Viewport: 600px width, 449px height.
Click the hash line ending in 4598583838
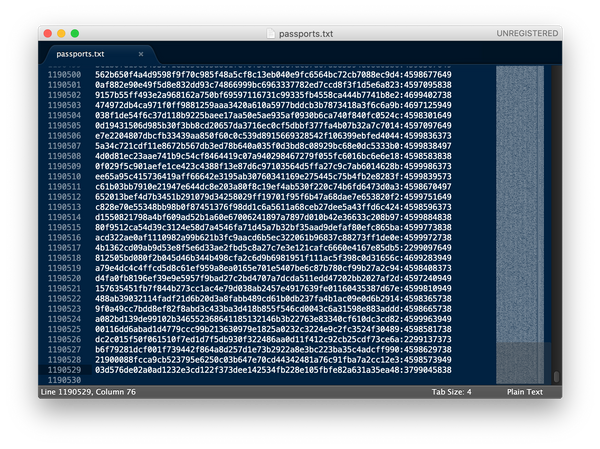tap(273, 156)
